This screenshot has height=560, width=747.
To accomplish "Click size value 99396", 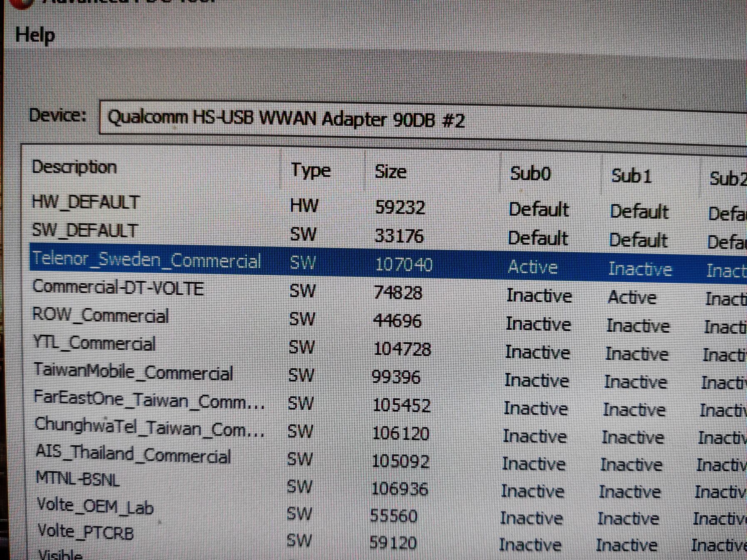I will [396, 377].
